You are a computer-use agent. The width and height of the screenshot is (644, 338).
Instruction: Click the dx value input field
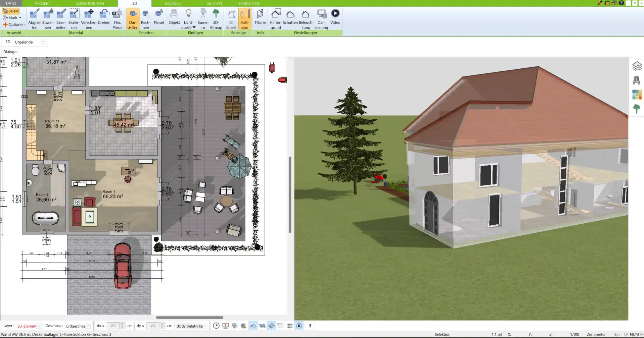point(113,326)
